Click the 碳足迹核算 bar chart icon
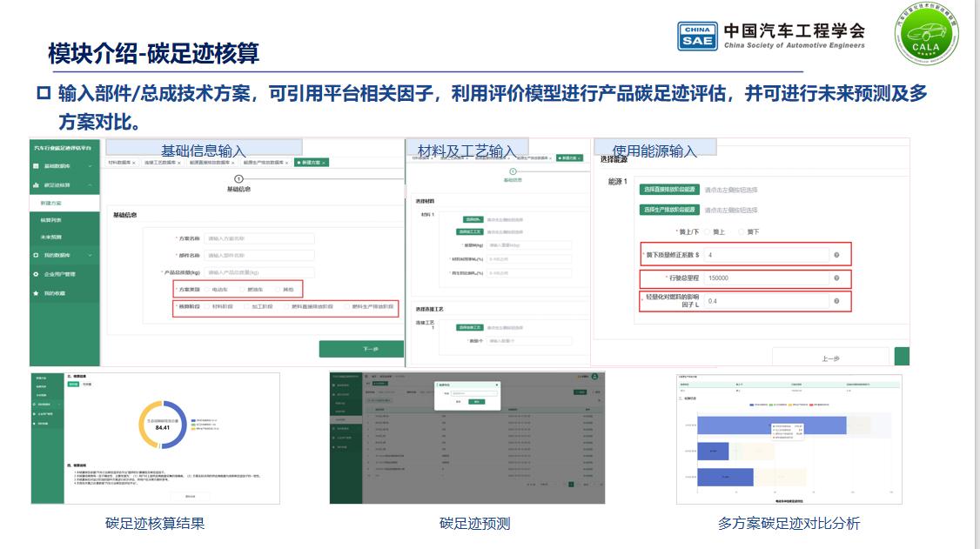The image size is (980, 549). (x=36, y=184)
